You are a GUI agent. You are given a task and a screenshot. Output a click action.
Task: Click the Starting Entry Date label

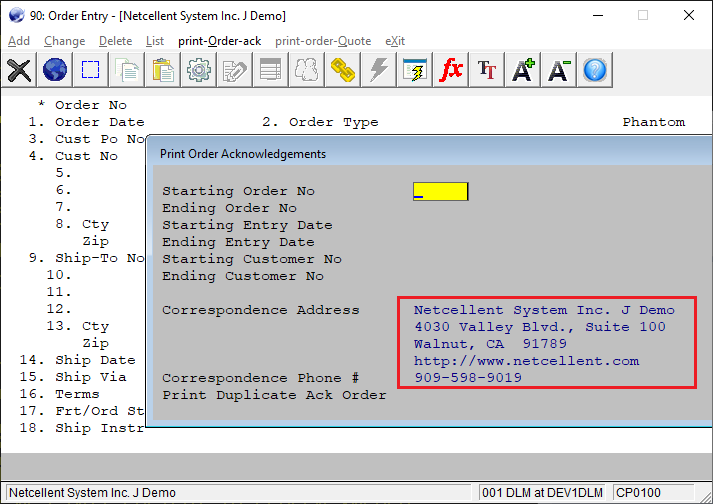point(247,225)
